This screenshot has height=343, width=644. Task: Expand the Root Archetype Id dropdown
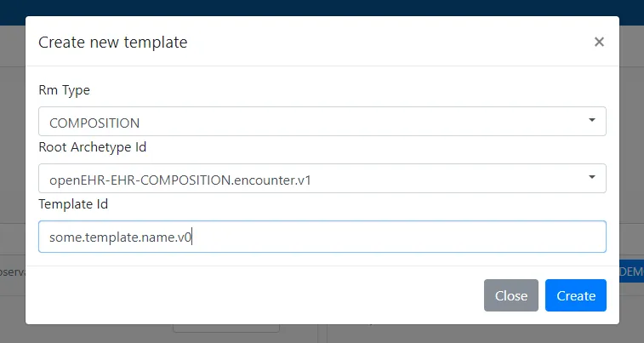322,179
